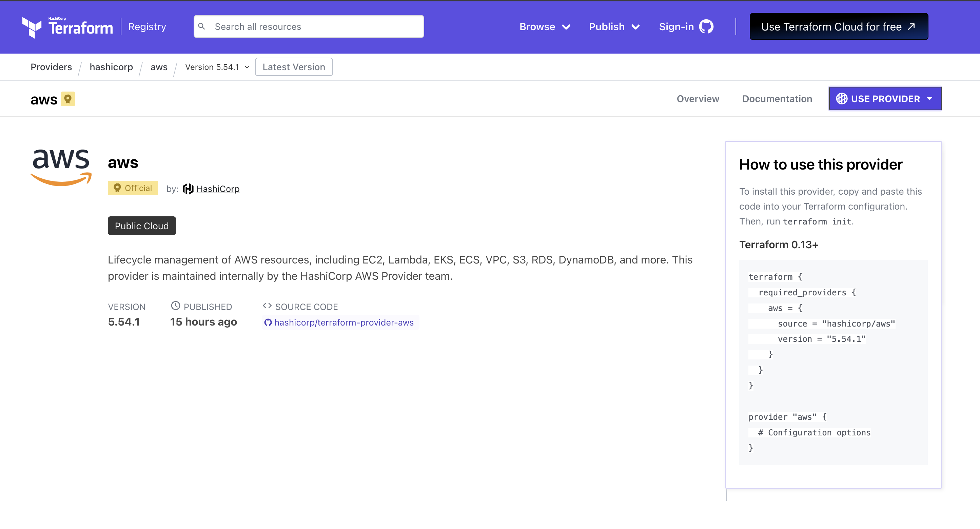Open the Version 5.54.1 selector
This screenshot has height=529, width=980.
217,67
